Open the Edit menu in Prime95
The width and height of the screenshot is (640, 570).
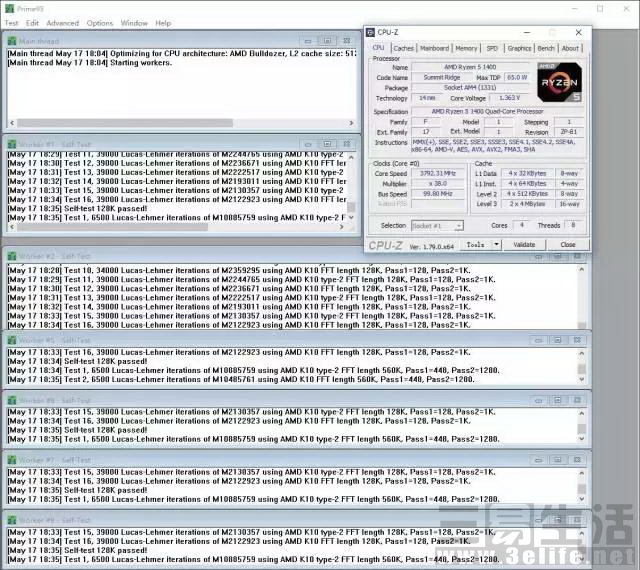32,23
